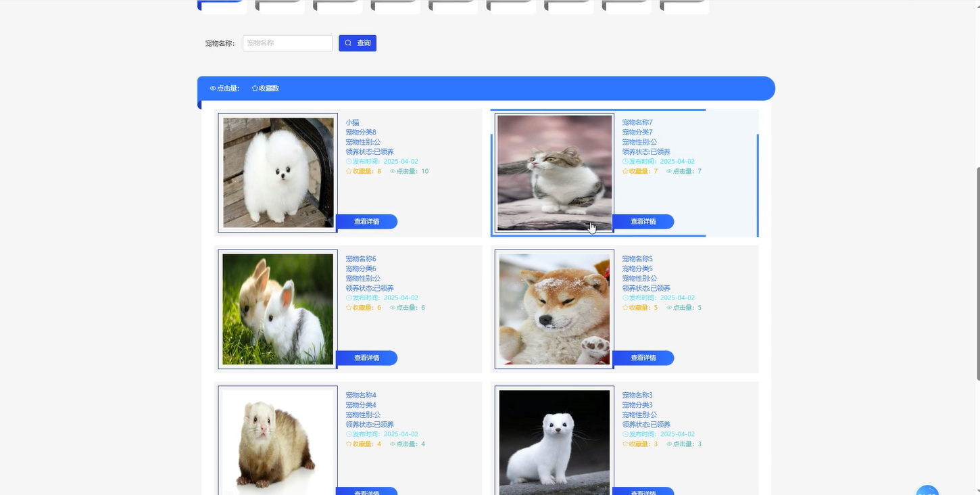Click the clock icon on 宠物名称4 card
Viewport: 980px width, 495px height.
click(x=349, y=434)
